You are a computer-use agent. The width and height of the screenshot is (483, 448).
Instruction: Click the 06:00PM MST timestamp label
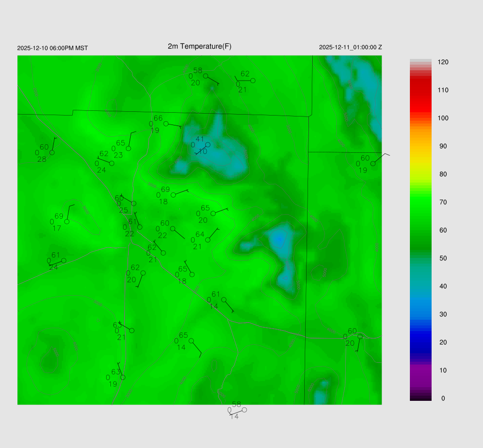[52, 48]
